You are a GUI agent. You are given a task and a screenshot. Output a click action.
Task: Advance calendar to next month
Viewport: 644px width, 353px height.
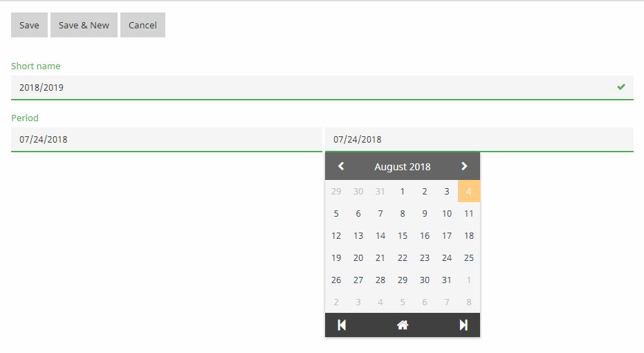tap(464, 166)
